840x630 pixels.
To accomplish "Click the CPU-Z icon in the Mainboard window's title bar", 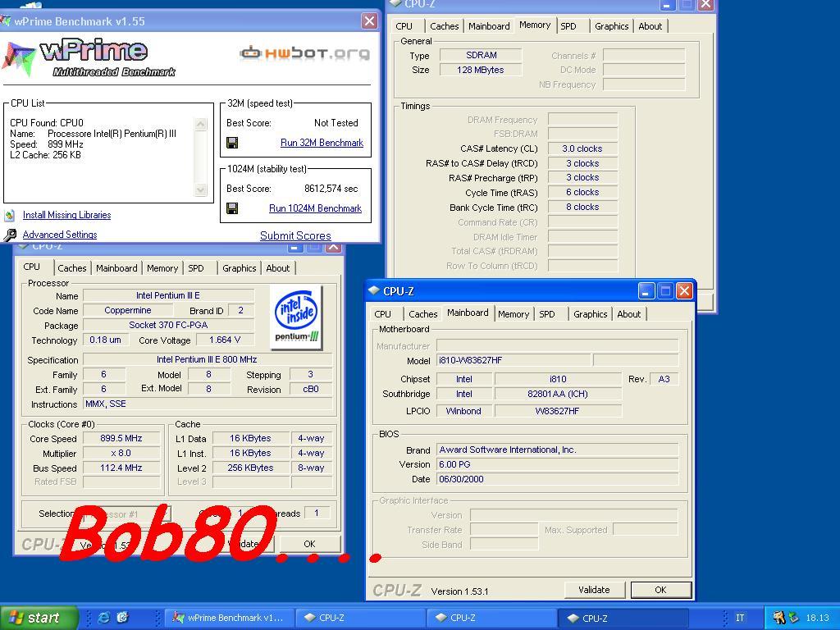I will coord(374,291).
